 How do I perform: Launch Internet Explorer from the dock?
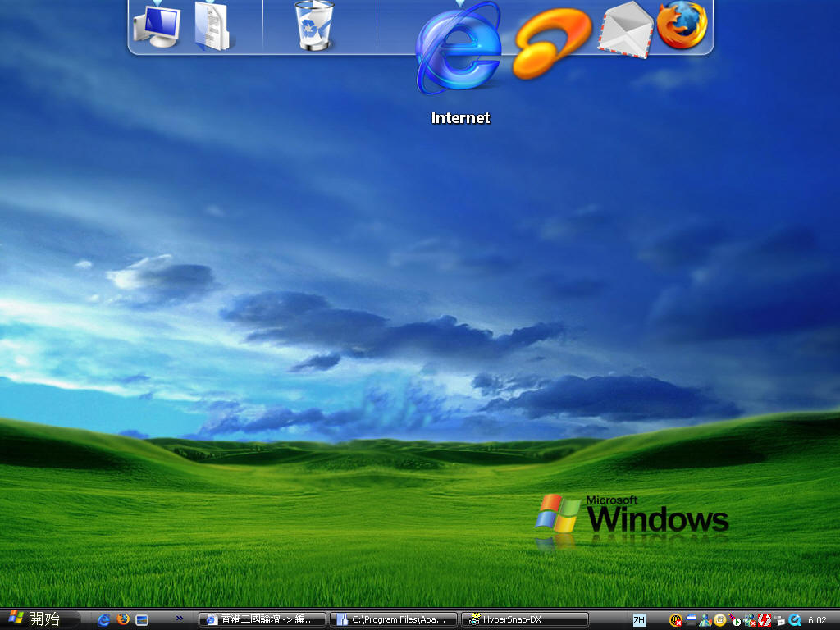pos(459,48)
